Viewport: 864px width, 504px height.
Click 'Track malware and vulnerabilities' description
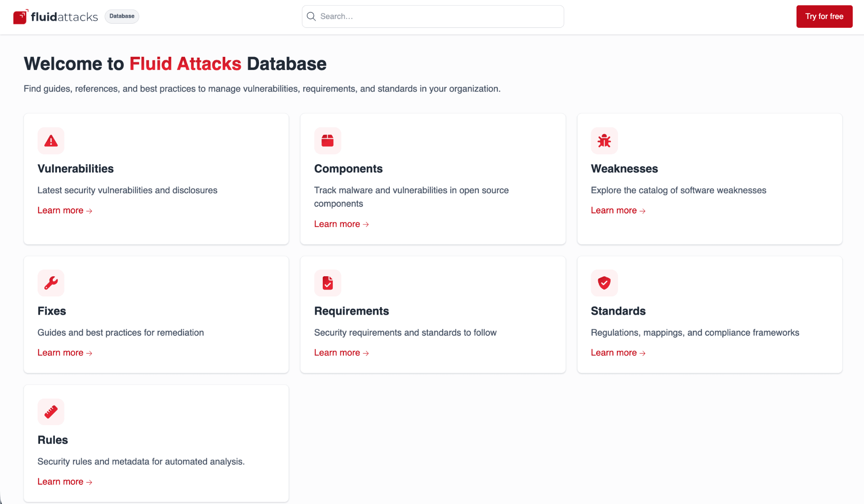pyautogui.click(x=411, y=197)
